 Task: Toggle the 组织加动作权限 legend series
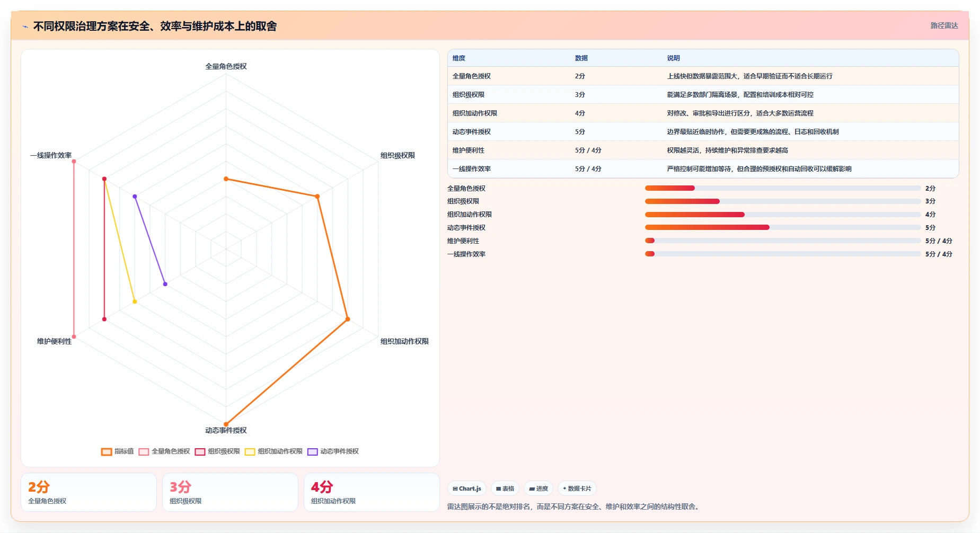(273, 451)
